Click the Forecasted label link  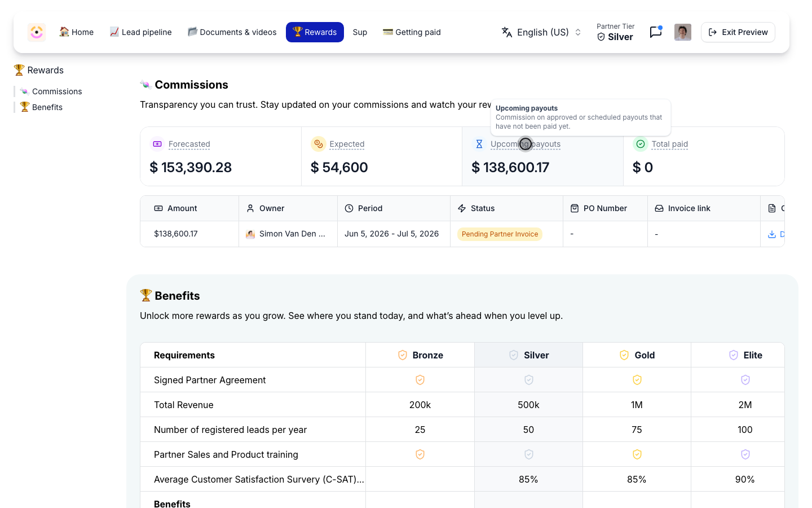189,144
